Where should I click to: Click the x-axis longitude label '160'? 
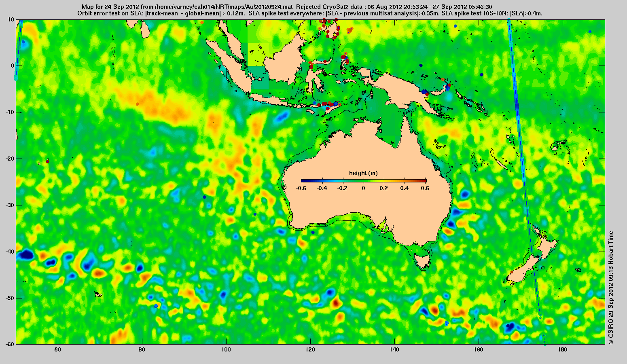click(479, 349)
